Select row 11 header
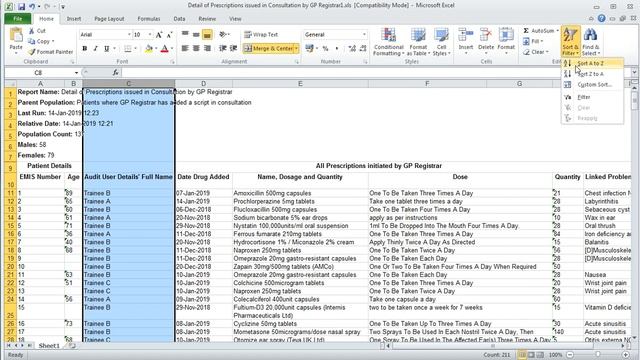640x360 pixels. click(x=10, y=193)
